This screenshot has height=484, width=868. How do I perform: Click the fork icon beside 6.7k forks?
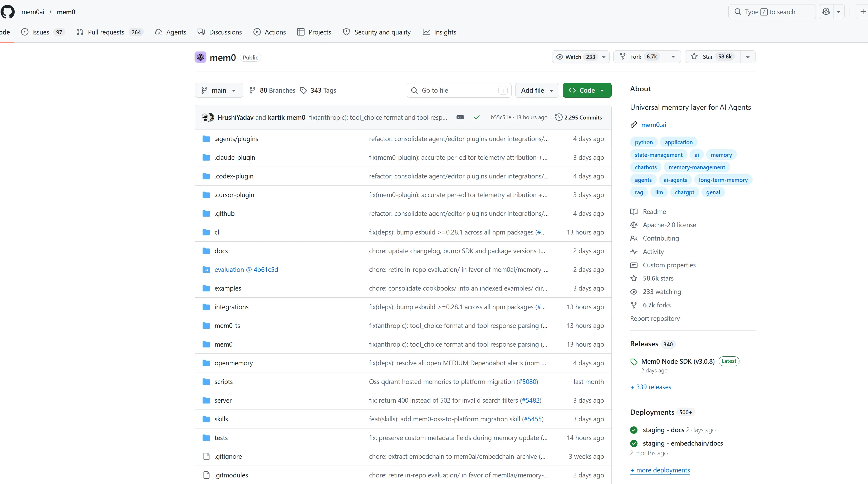click(634, 305)
